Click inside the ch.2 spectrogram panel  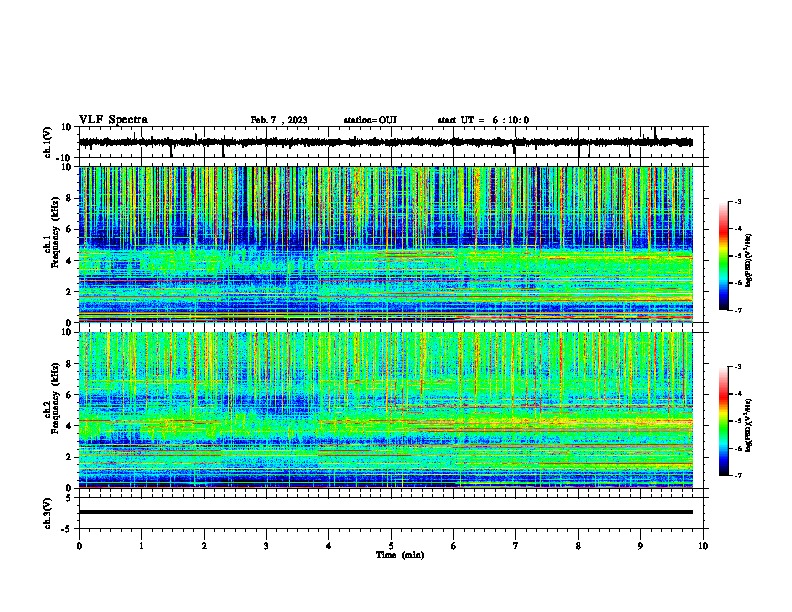(x=386, y=410)
